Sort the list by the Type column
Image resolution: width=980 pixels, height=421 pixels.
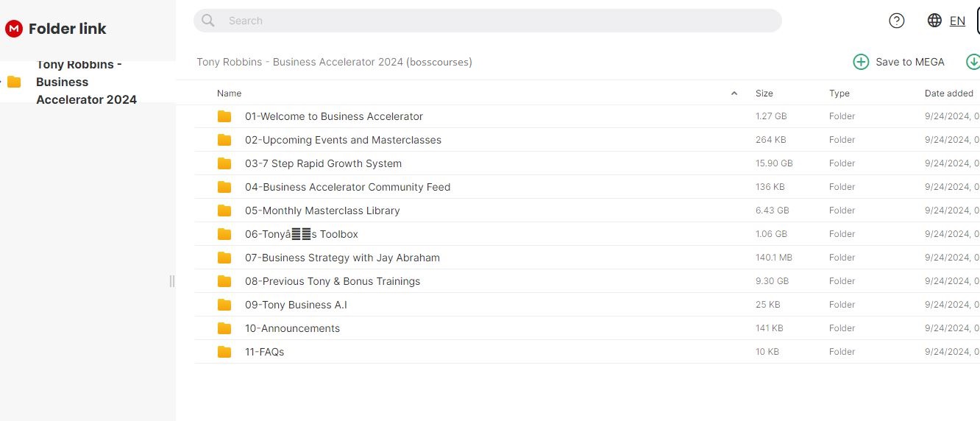[x=839, y=93]
